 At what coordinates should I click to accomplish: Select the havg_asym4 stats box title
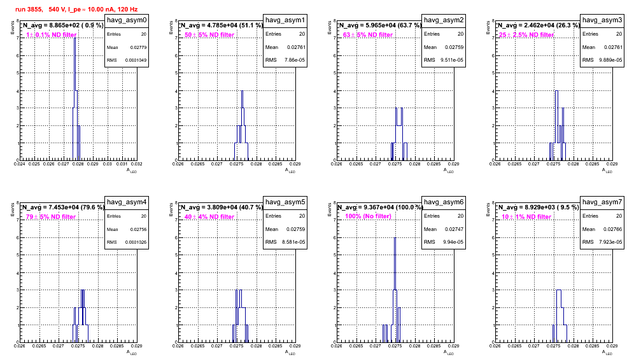click(127, 202)
